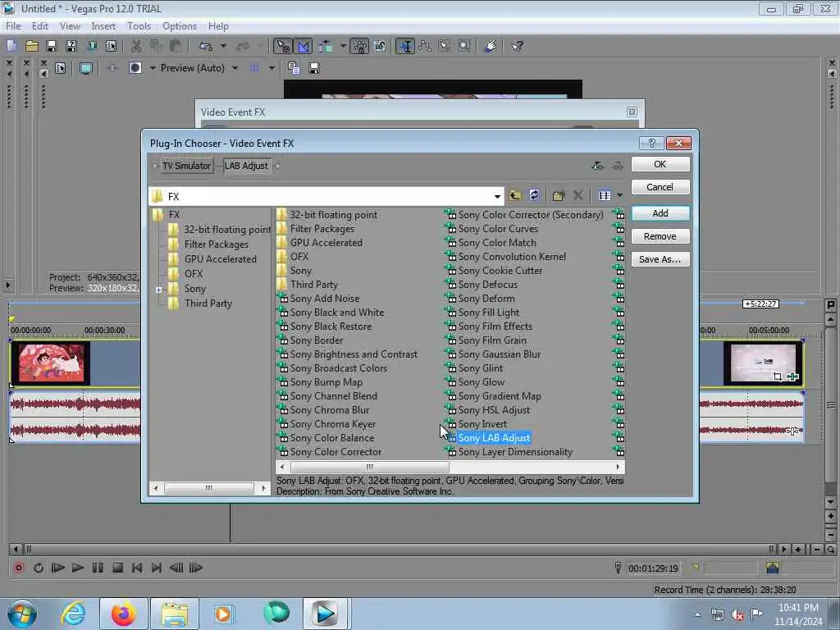Open the Insert menu
Viewport: 840px width, 630px height.
[x=103, y=25]
